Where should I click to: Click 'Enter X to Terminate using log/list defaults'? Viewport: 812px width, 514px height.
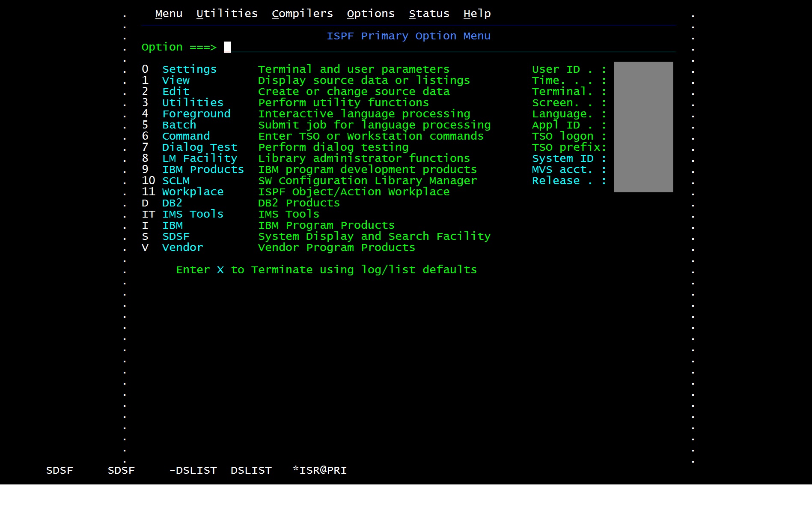pyautogui.click(x=326, y=270)
